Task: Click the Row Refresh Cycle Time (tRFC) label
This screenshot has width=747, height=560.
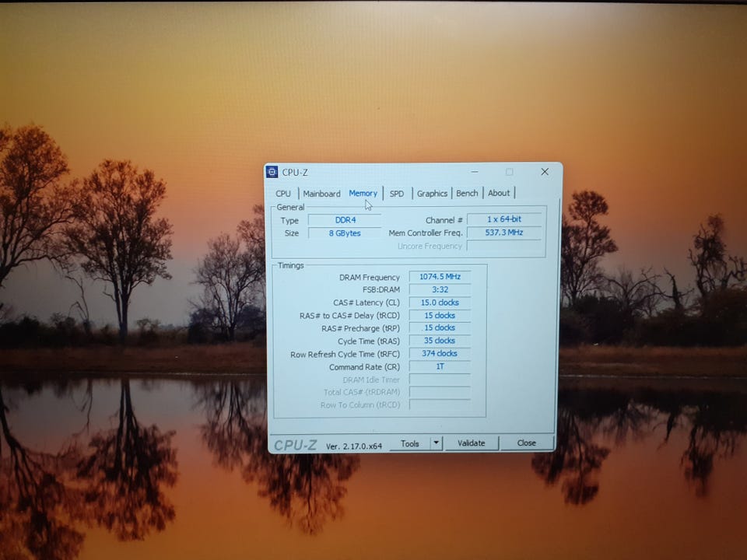Action: point(345,355)
